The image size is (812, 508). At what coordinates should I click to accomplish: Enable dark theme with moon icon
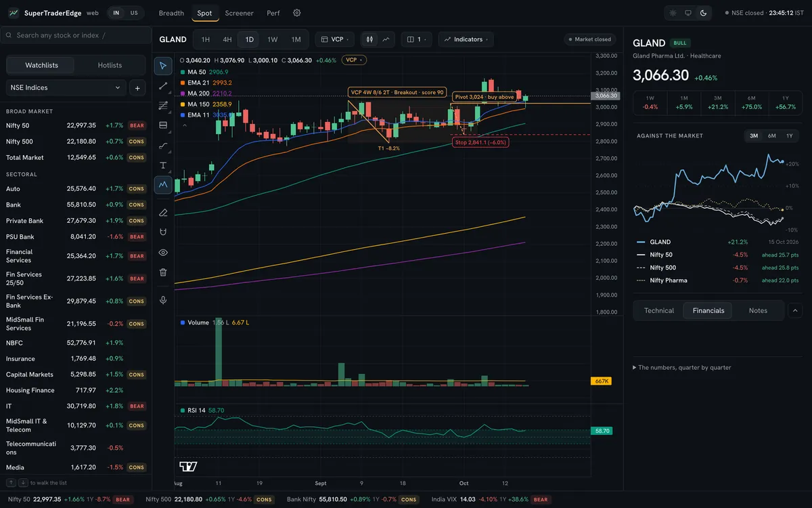704,13
